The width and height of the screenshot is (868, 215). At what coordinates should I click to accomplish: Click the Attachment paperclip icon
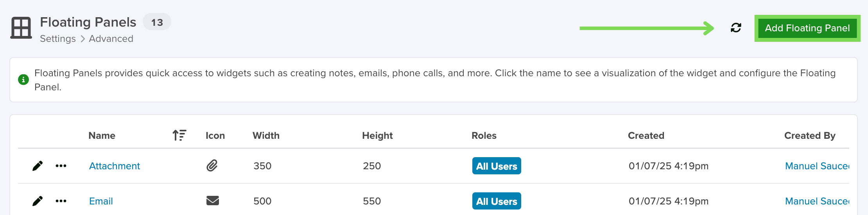[212, 166]
